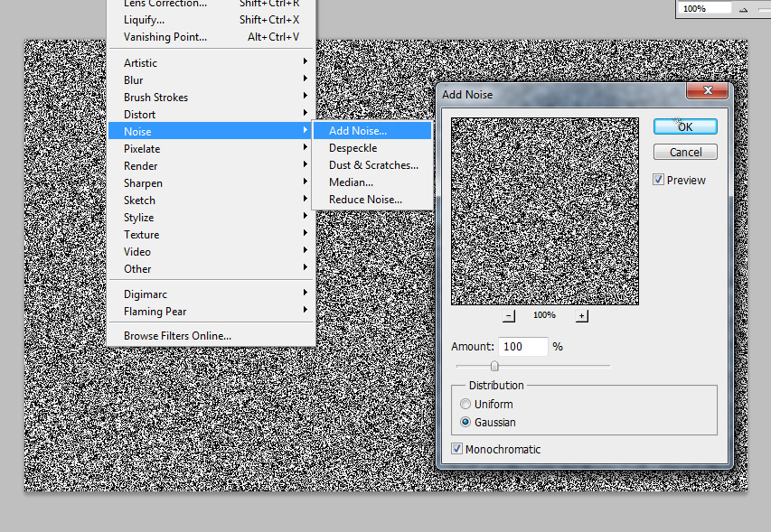The image size is (771, 532).
Task: Select the Gaussian distribution radio button
Action: 465,422
